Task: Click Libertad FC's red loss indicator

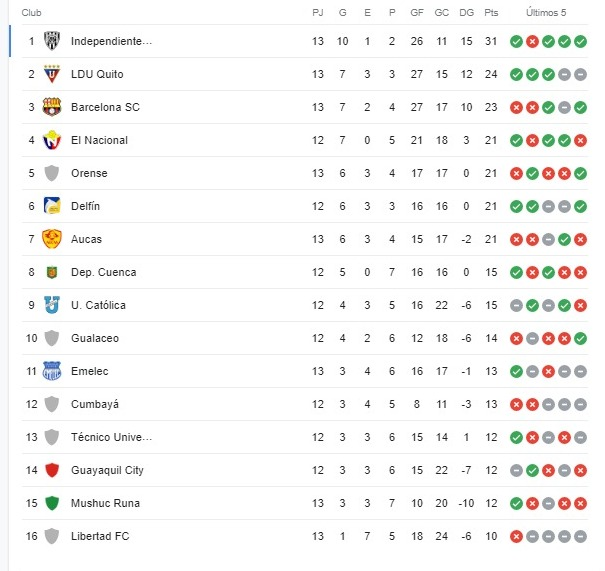Action: [x=516, y=536]
